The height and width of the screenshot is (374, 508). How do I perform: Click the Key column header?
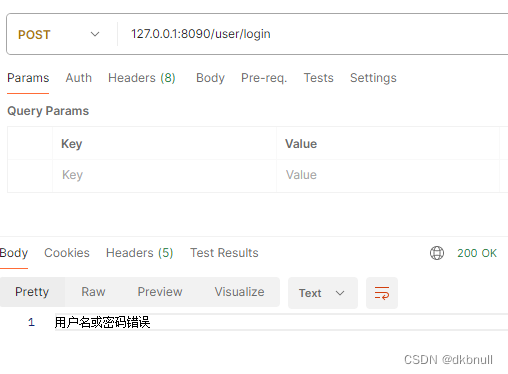(x=71, y=144)
